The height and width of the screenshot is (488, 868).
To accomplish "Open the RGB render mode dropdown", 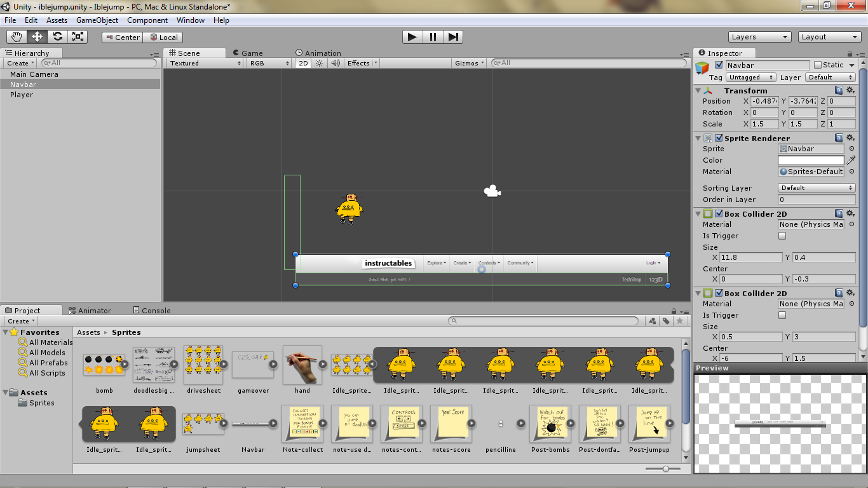I will pos(269,63).
